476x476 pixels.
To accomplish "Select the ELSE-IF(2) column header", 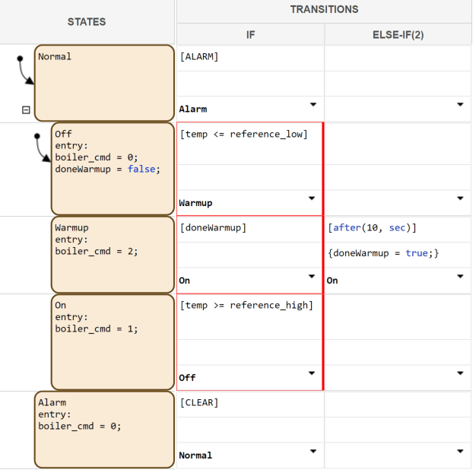I will click(398, 34).
